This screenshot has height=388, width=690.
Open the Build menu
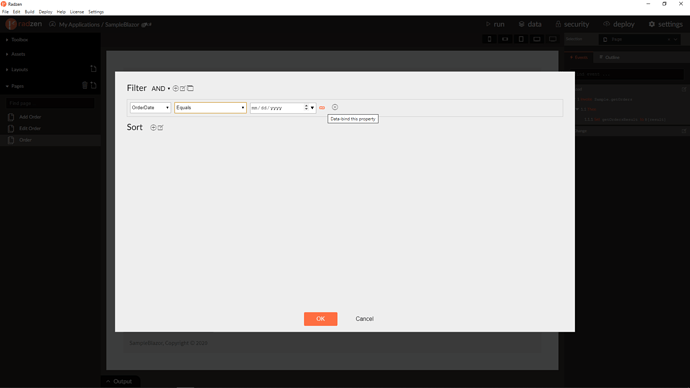(x=29, y=12)
